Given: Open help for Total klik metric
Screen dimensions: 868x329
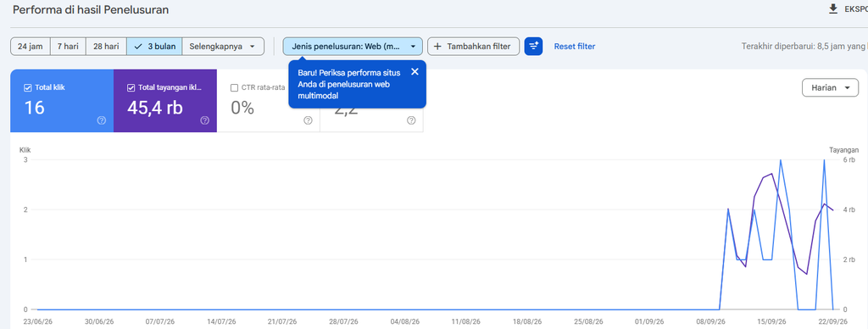Looking at the screenshot, I should click(x=102, y=120).
